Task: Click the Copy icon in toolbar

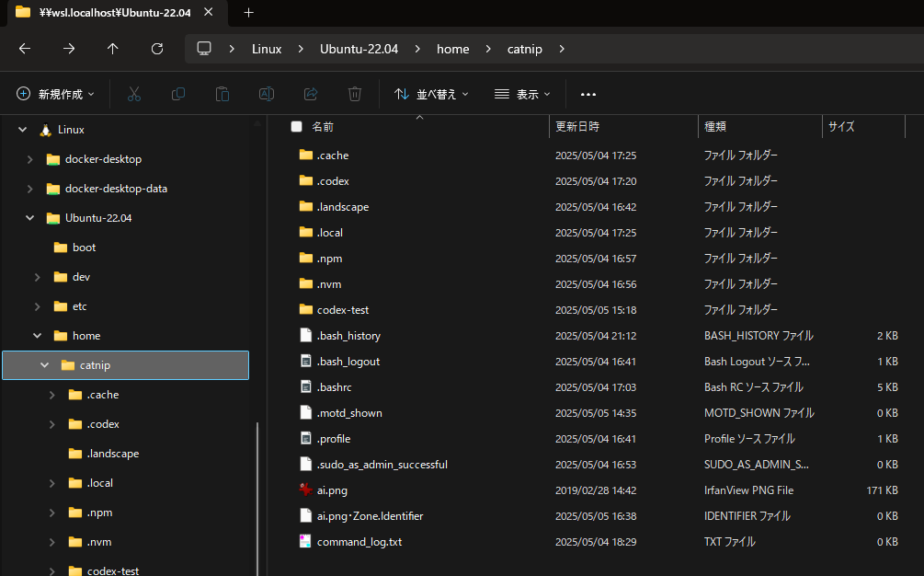Action: tap(178, 95)
